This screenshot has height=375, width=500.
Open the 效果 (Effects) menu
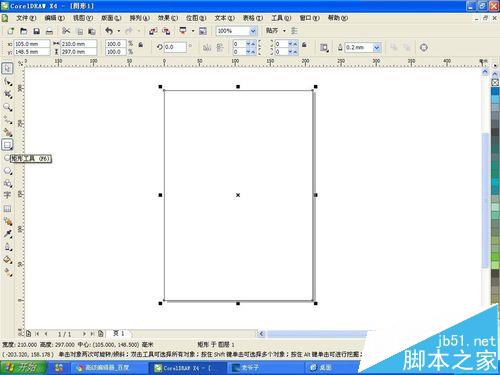click(x=168, y=18)
